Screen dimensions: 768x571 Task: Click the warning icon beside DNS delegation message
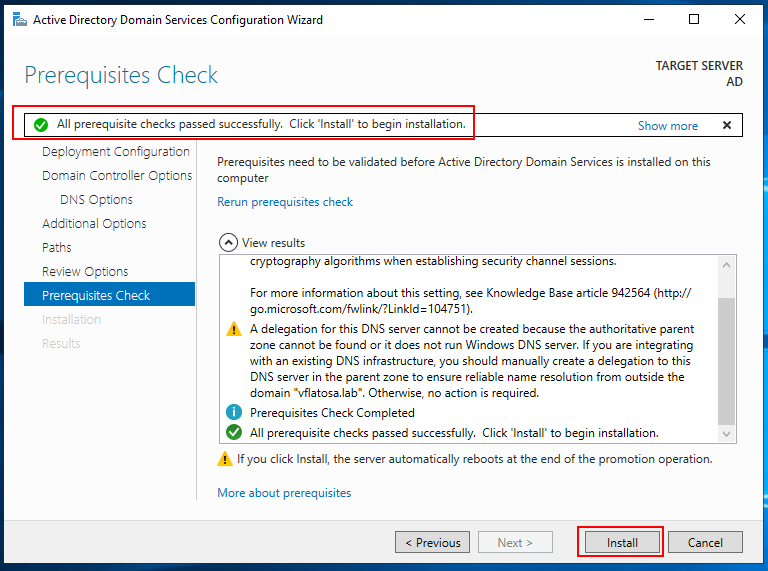tap(234, 329)
